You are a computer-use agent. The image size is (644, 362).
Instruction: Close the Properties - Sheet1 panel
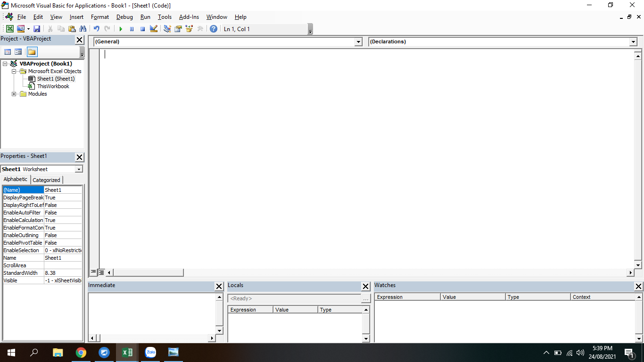[x=79, y=157]
